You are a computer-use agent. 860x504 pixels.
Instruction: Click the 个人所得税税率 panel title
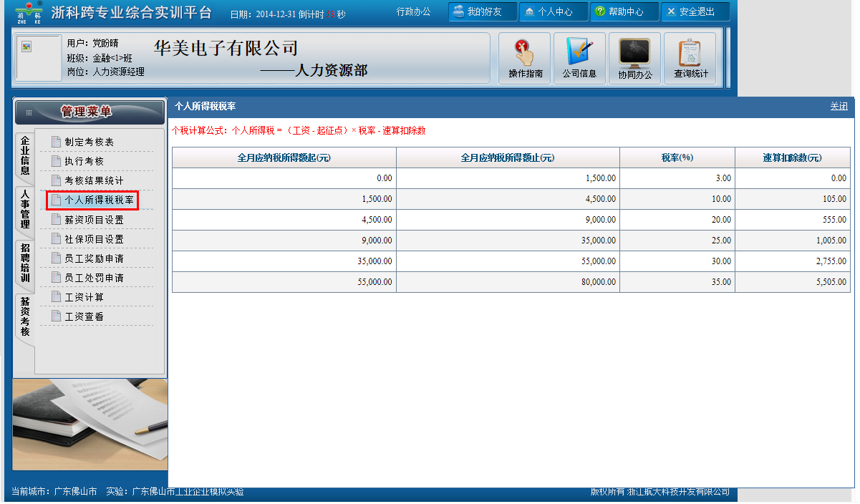(206, 107)
